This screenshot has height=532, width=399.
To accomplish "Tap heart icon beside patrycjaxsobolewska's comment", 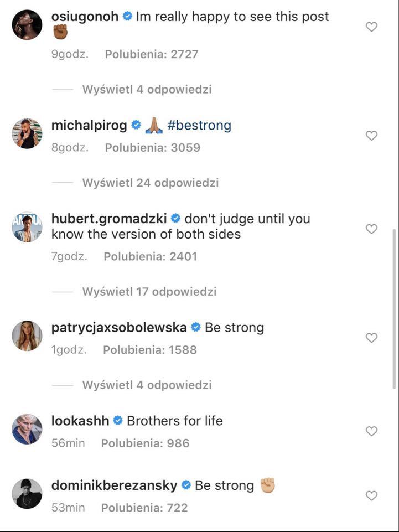I will pyautogui.click(x=372, y=338).
